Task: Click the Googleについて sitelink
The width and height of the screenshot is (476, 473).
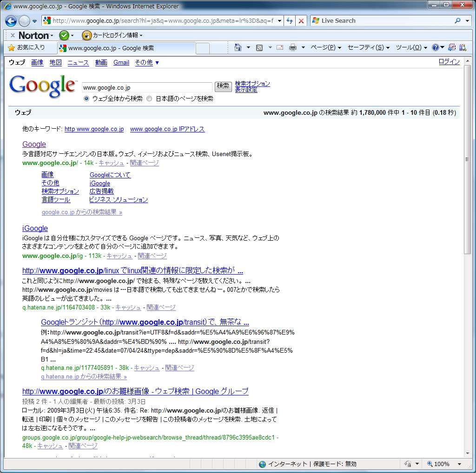Action: pos(110,175)
